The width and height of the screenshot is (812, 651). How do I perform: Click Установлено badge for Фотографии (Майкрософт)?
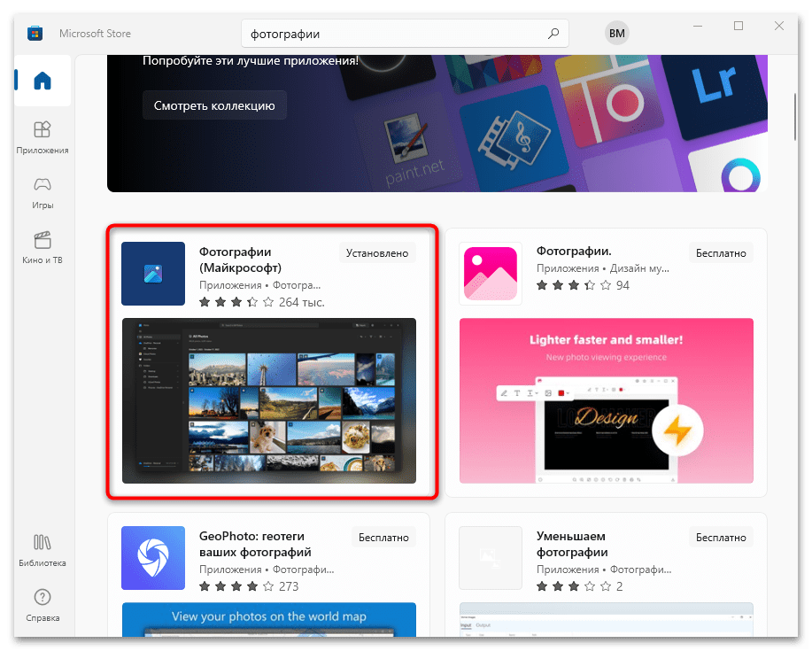377,253
